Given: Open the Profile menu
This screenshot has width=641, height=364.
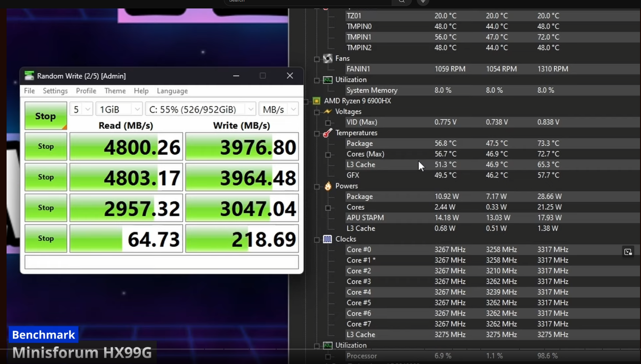Looking at the screenshot, I should point(86,91).
